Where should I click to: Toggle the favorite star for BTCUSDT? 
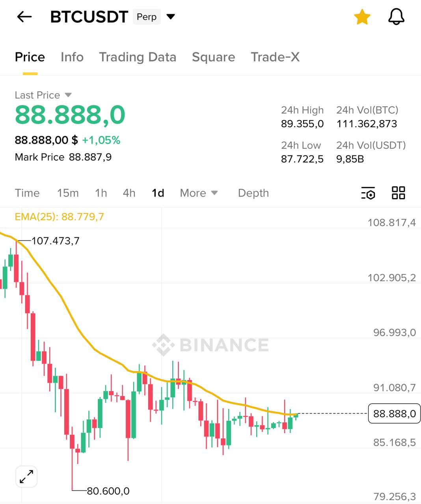tap(361, 17)
